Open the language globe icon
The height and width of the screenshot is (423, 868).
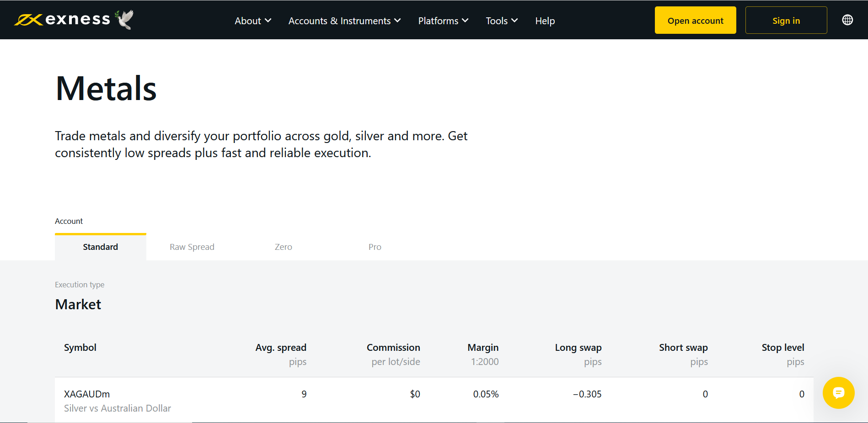[x=847, y=20]
